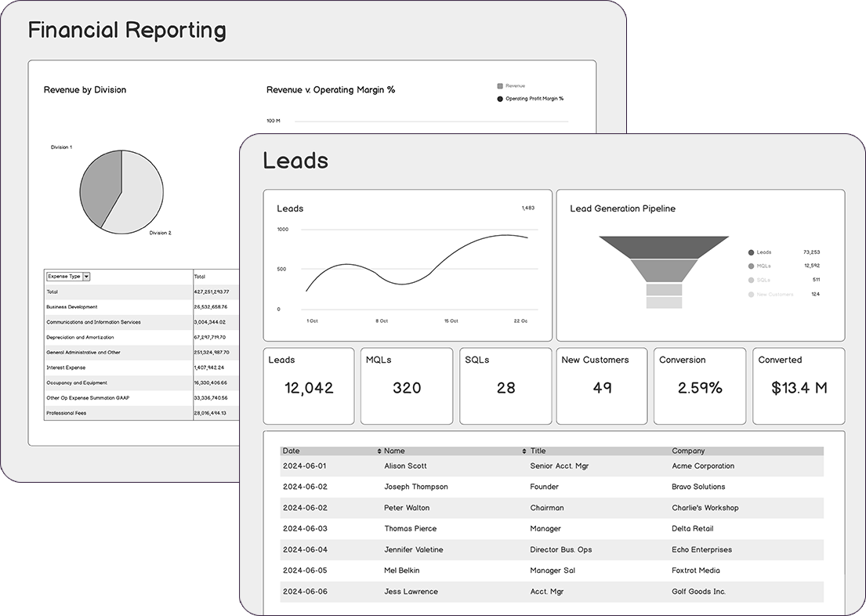Click the MQLs KPI card showing 320
866x616 pixels.
407,385
